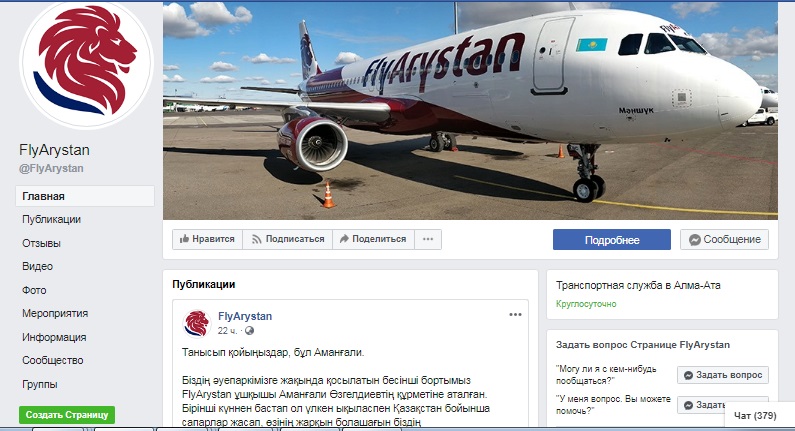Click the first Задать вопрос messenger button

(723, 375)
